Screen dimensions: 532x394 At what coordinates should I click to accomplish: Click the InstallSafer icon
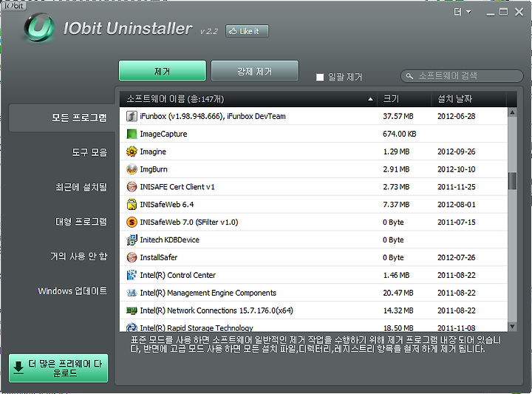click(132, 257)
